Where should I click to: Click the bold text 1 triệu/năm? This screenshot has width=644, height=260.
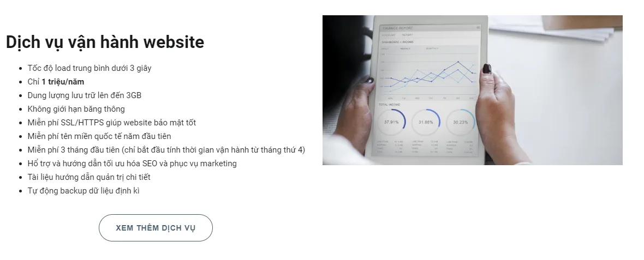pyautogui.click(x=63, y=82)
